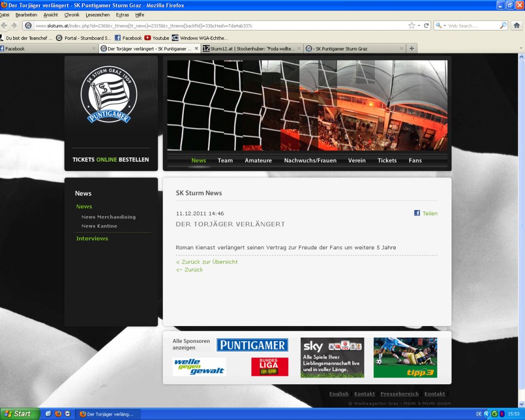This screenshot has width=525, height=420.
Task: Click the tipp3 sponsor advertisement
Action: pyautogui.click(x=405, y=358)
